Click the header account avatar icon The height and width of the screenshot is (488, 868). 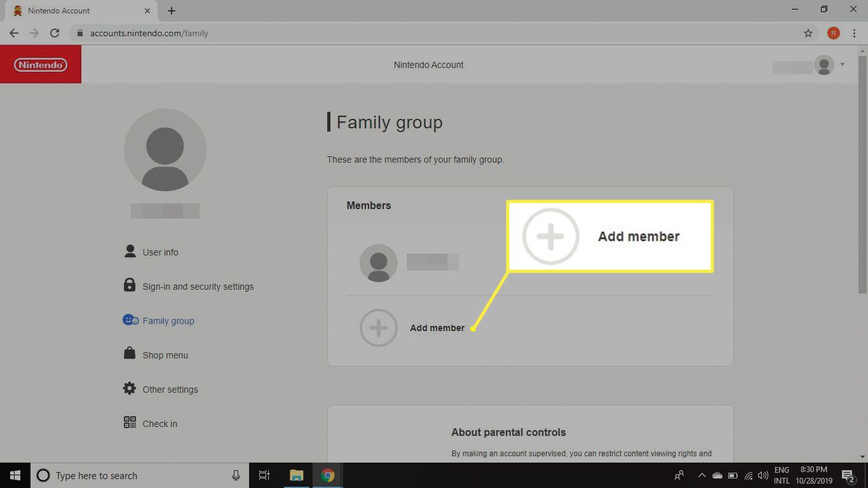(824, 65)
